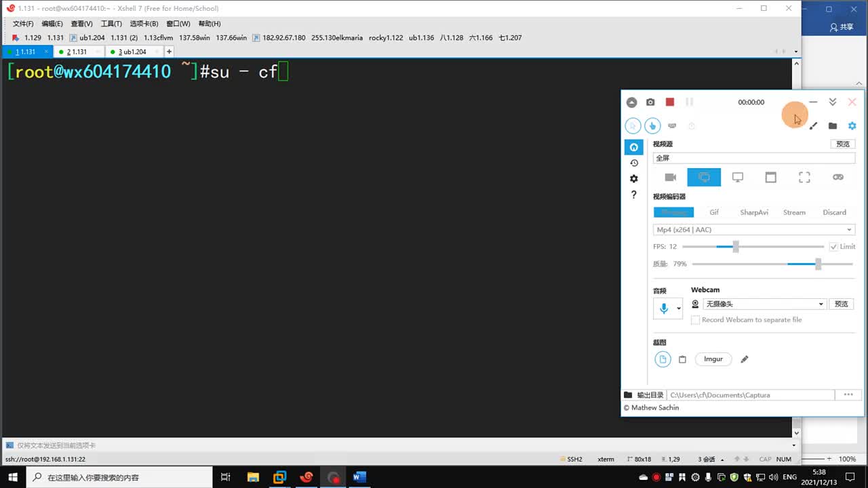868x488 pixels.
Task: Choose the SharpAvi encoder option
Action: click(x=754, y=212)
